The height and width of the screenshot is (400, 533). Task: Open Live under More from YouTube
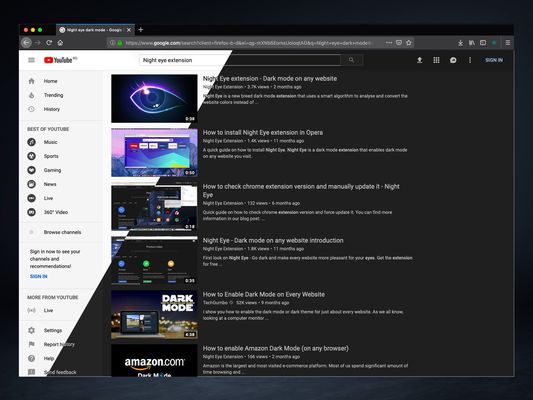(x=48, y=310)
